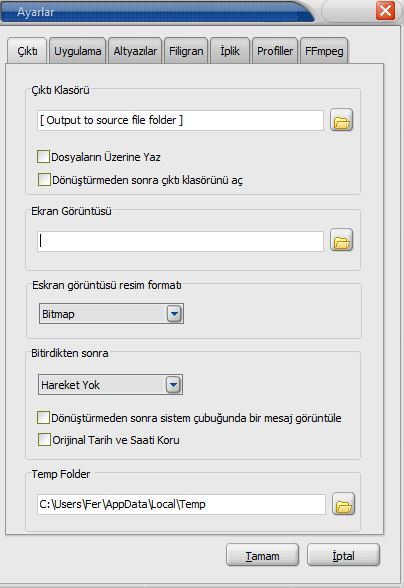Viewport: 404px width, 588px height.
Task: Open the Bitmap image format dropdown
Action: pos(174,314)
